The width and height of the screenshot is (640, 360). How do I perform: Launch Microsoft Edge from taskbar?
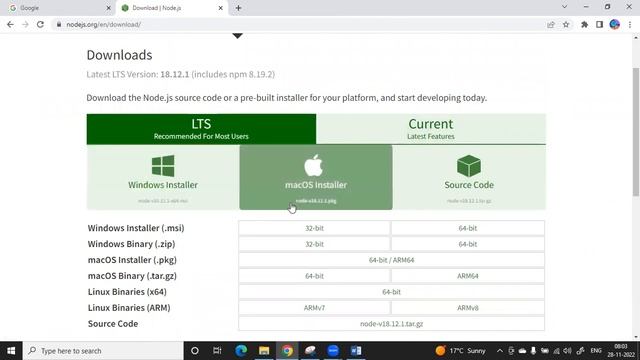(241, 351)
